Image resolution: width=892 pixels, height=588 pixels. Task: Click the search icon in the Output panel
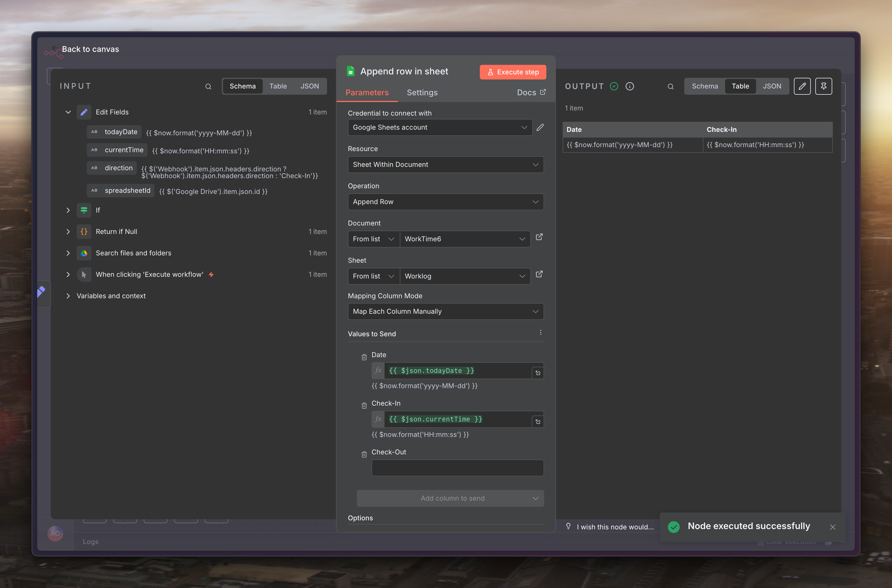click(670, 87)
